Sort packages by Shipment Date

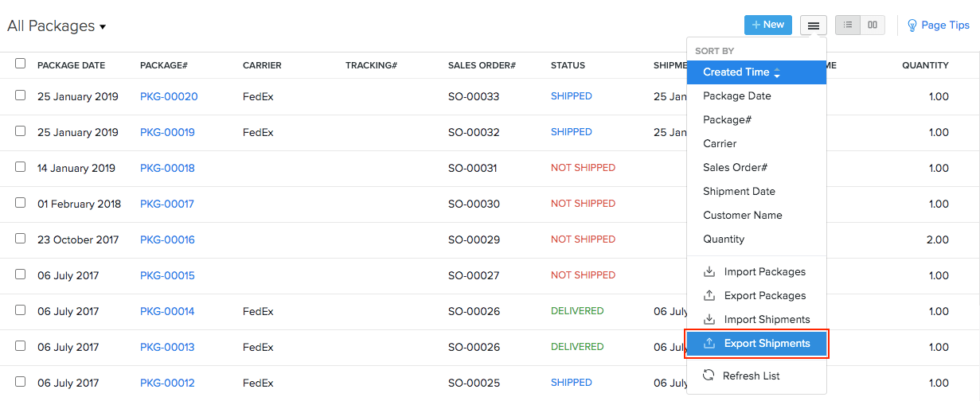pos(739,192)
